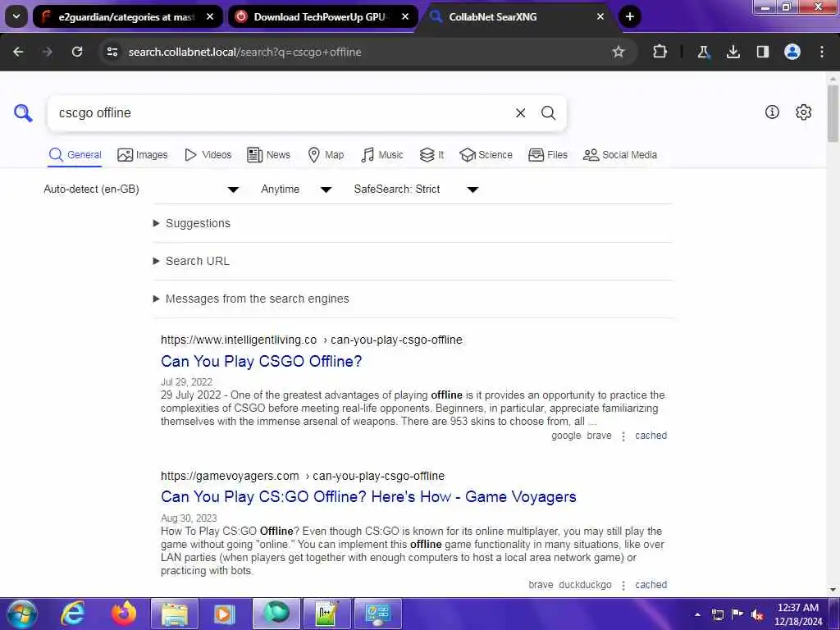Open Chrome three-dot menu
840x630 pixels.
tap(821, 52)
